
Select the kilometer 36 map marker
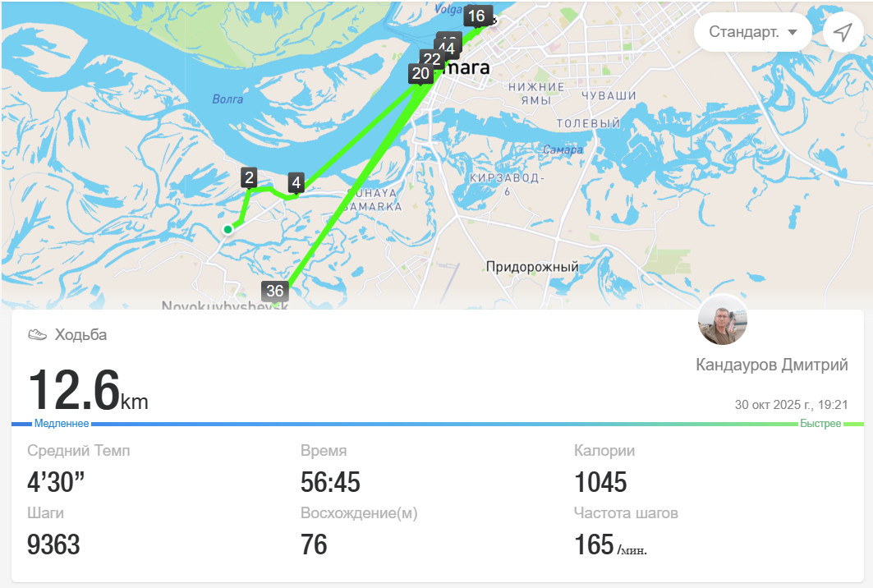[x=275, y=291]
